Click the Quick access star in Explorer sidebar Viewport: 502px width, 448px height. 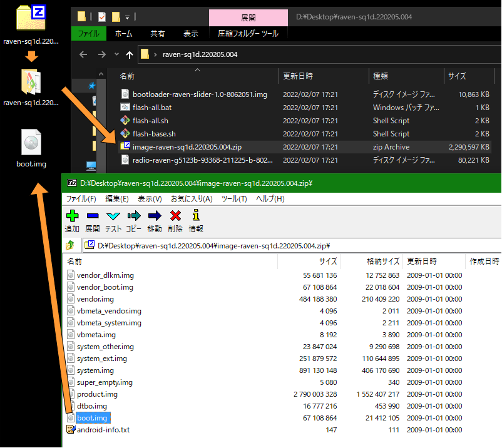pyautogui.click(x=92, y=86)
